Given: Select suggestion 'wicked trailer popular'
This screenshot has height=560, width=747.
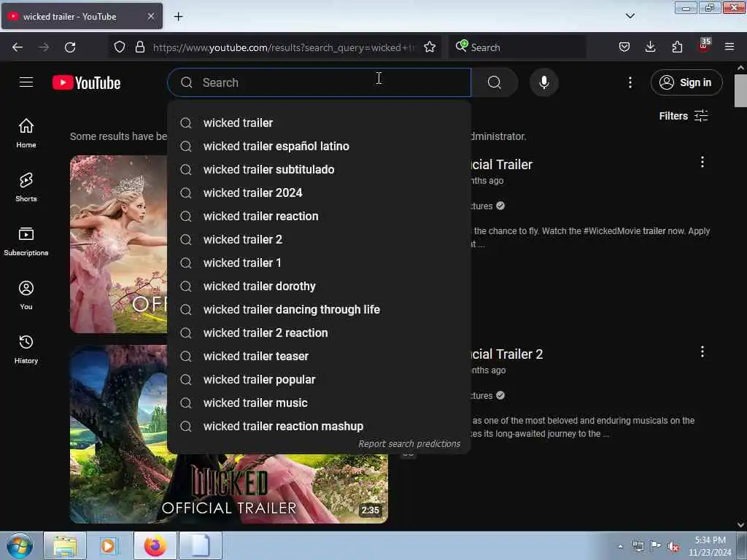Looking at the screenshot, I should [x=320, y=379].
